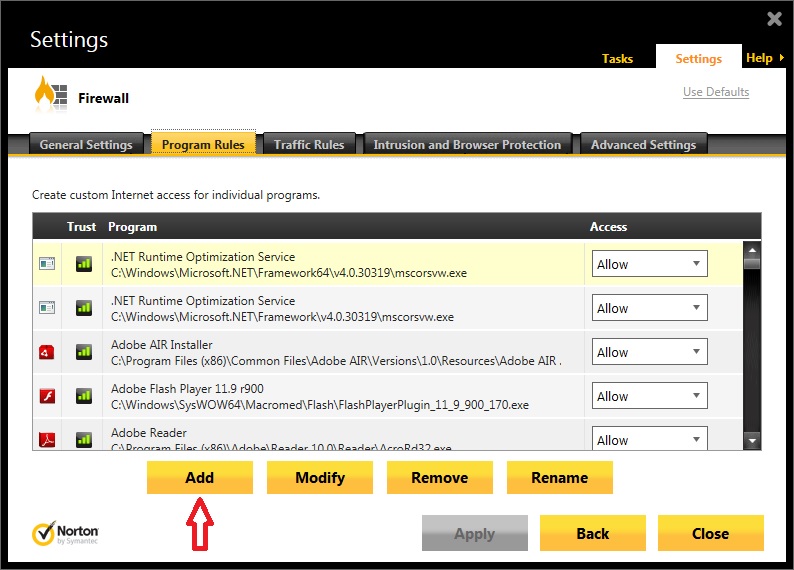The height and width of the screenshot is (570, 794).
Task: Click the Apply button
Action: pos(474,533)
